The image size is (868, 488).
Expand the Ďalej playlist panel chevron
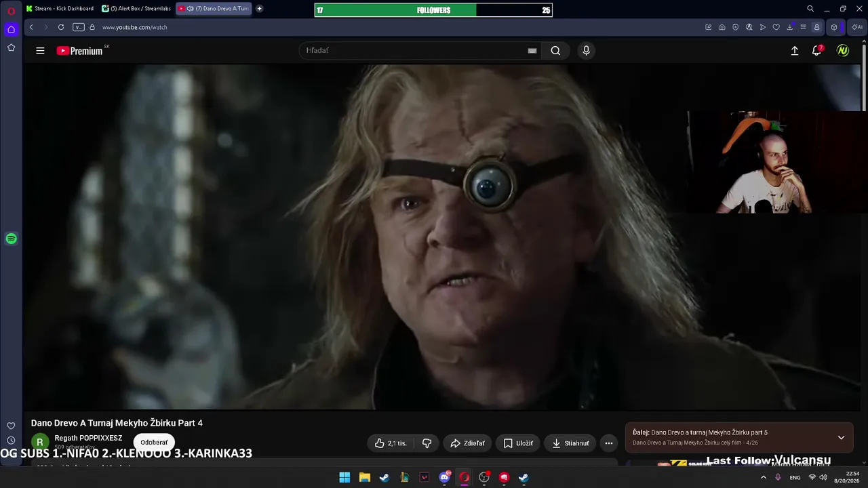(841, 437)
